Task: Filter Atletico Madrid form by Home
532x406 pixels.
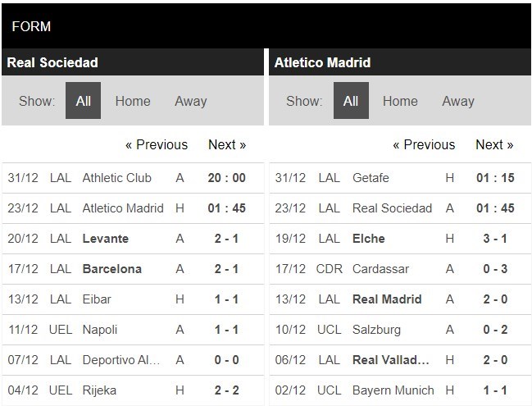Action: (x=400, y=101)
